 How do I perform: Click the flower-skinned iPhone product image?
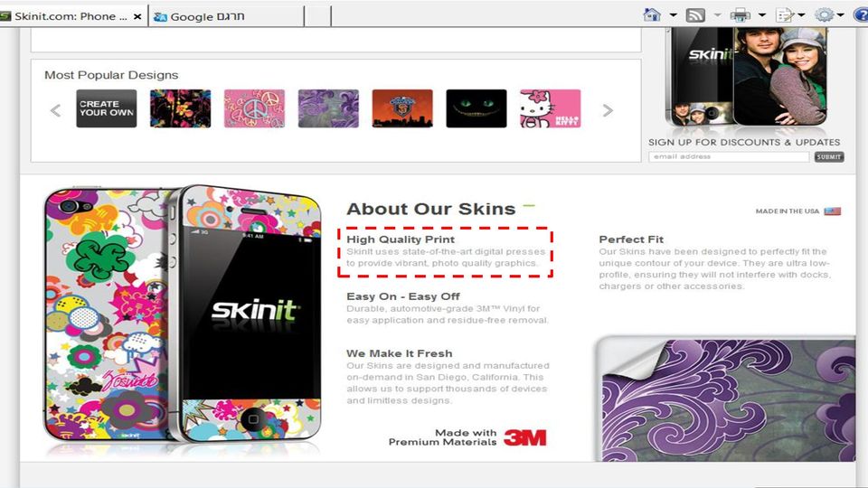[x=183, y=314]
